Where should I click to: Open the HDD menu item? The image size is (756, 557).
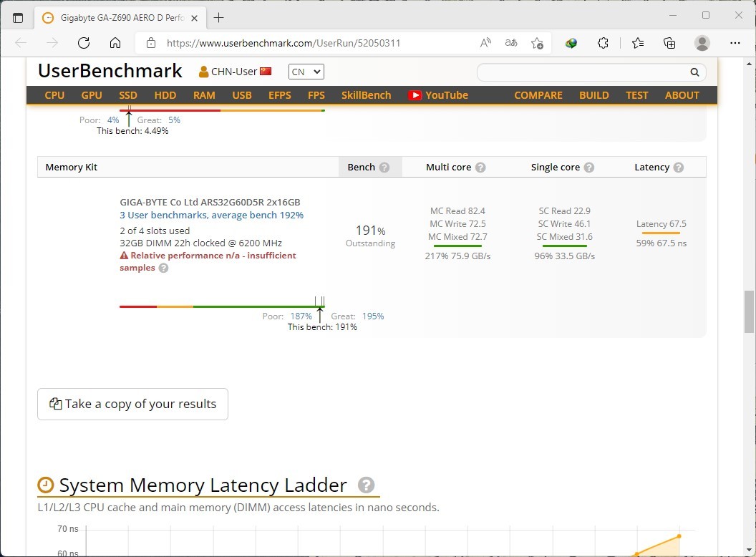[165, 95]
